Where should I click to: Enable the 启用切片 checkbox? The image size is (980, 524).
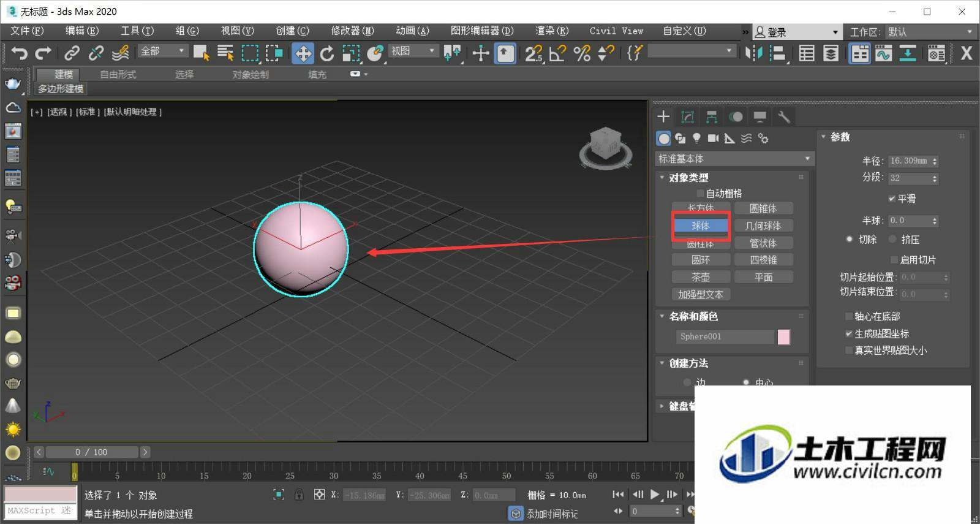click(x=894, y=260)
